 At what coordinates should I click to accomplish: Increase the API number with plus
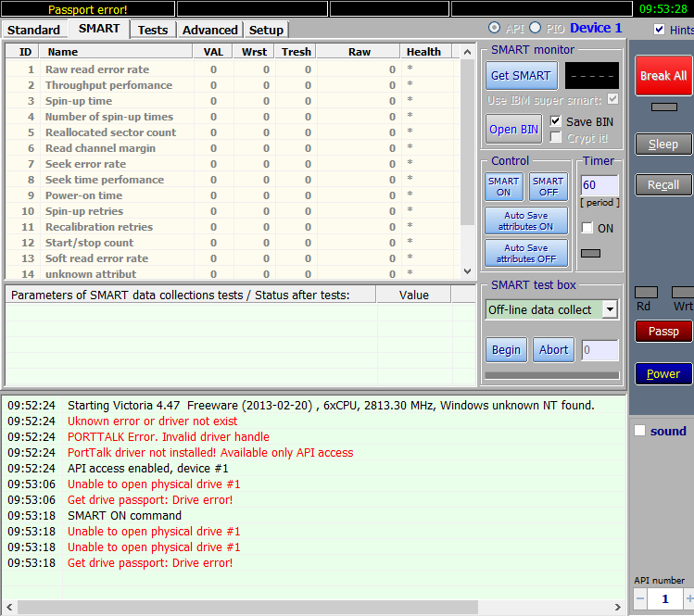(689, 599)
